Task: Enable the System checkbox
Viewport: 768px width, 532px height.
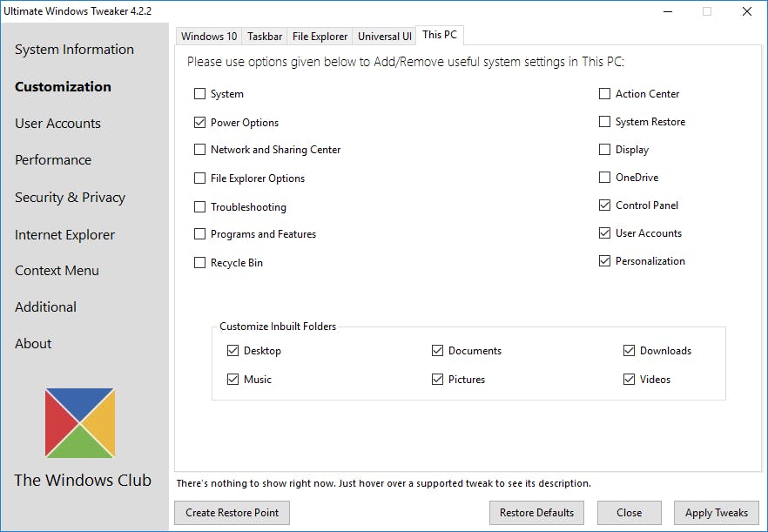Action: (200, 93)
